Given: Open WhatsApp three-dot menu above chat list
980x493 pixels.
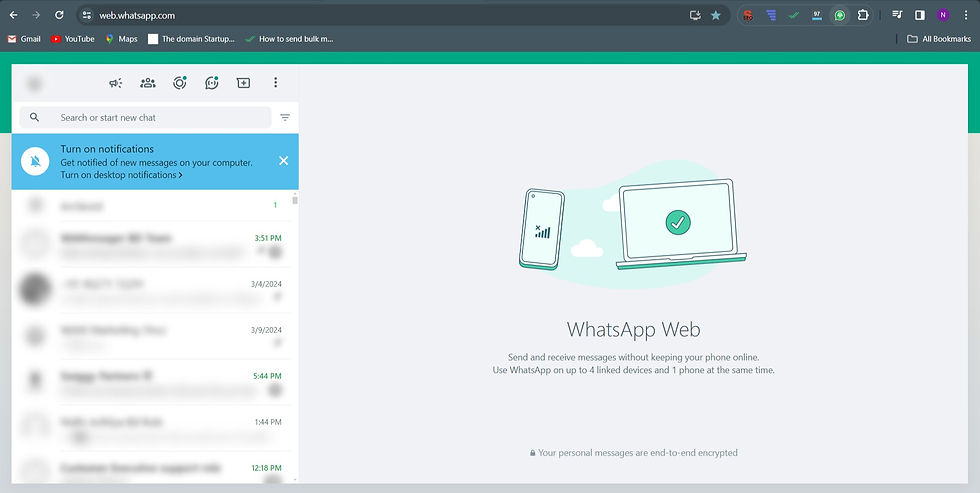Looking at the screenshot, I should 276,82.
